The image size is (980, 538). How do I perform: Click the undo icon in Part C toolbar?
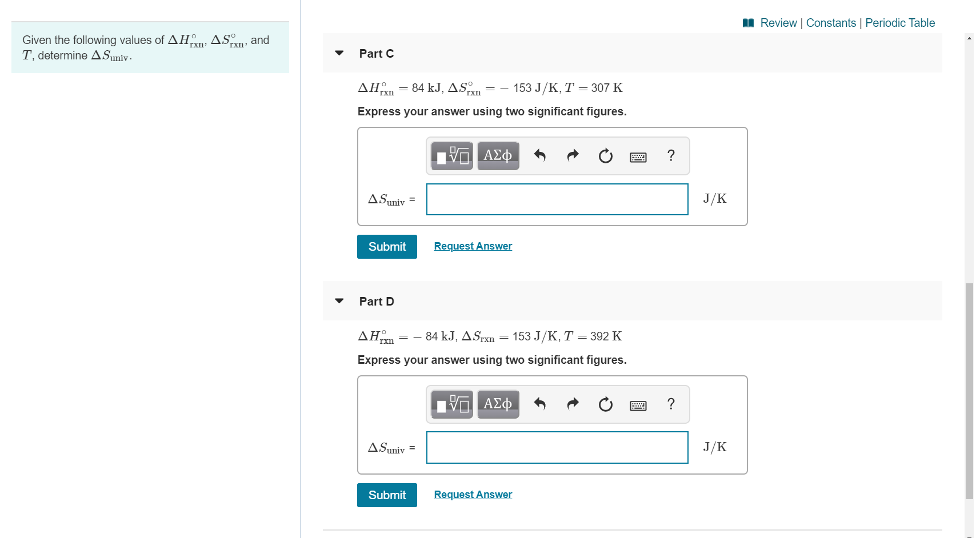click(540, 155)
